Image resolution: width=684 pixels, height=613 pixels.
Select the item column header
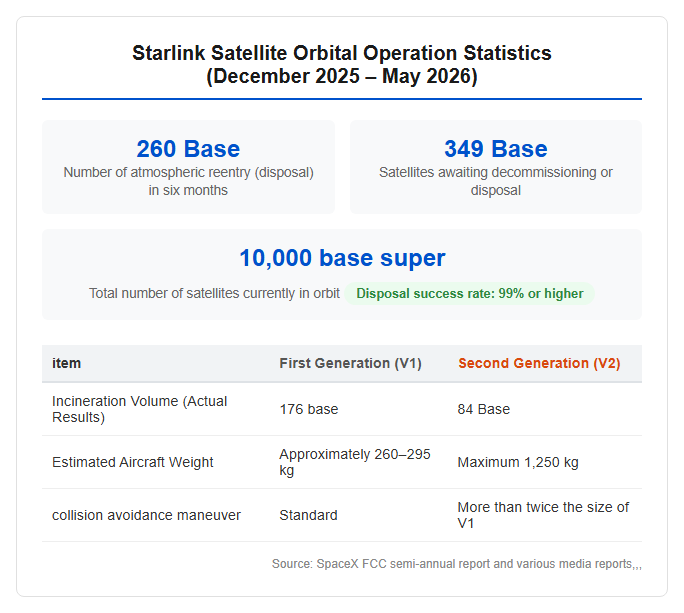pyautogui.click(x=66, y=363)
